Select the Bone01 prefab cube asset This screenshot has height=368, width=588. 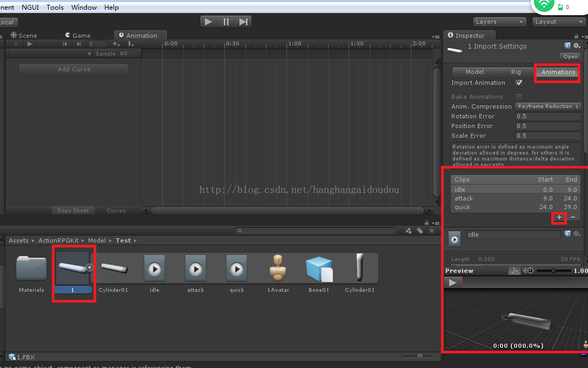319,269
